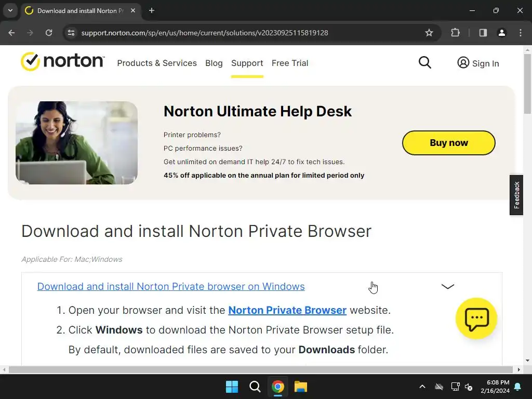Open the site search magnifier icon
The height and width of the screenshot is (399, 532).
click(x=424, y=63)
